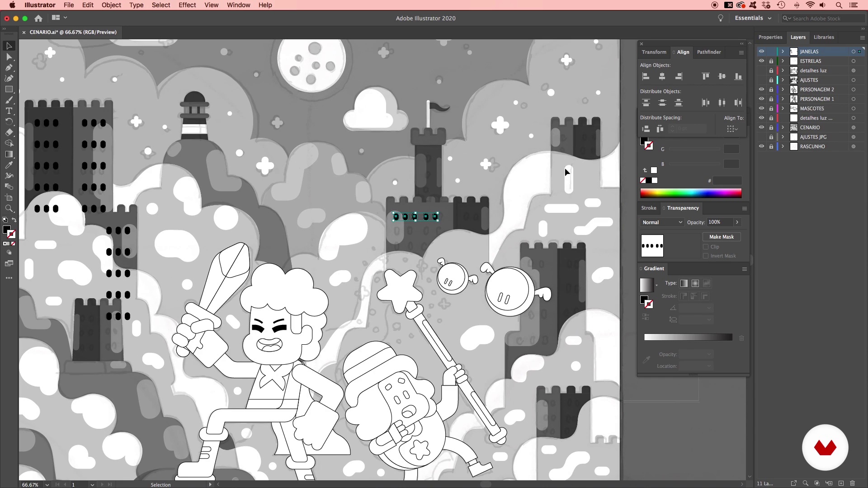This screenshot has width=868, height=488.
Task: Select the Direct Selection tool
Action: tap(9, 57)
